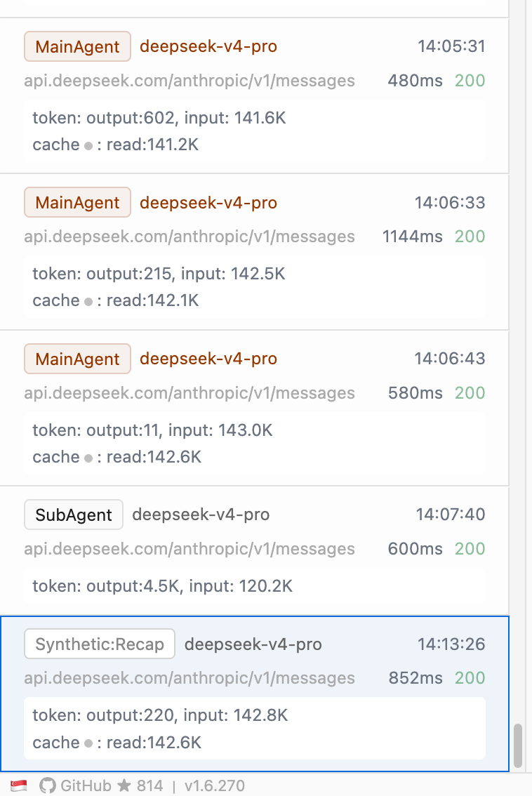Click timestamp 14:07:40
Image resolution: width=532 pixels, height=796 pixels.
[451, 515]
